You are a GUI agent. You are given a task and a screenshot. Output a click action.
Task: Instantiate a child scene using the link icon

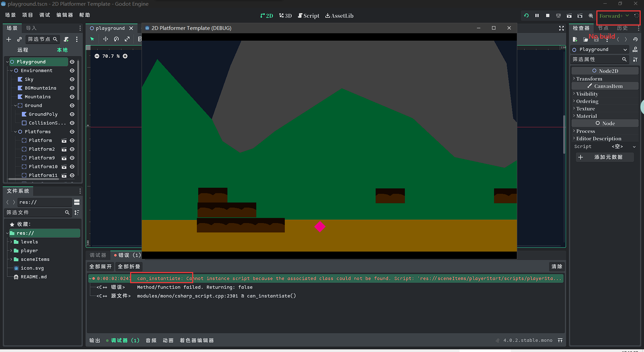click(x=19, y=39)
